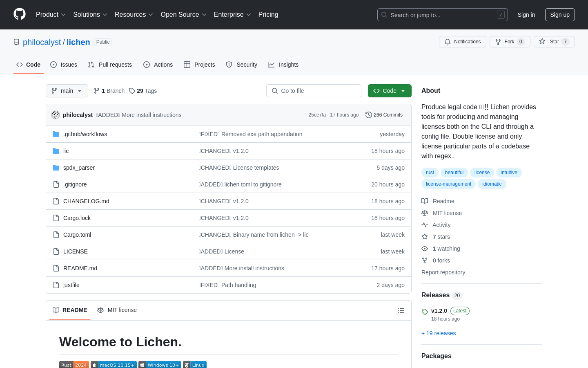588x368 pixels.
Task: Expand the Solutions menu
Action: coord(90,15)
